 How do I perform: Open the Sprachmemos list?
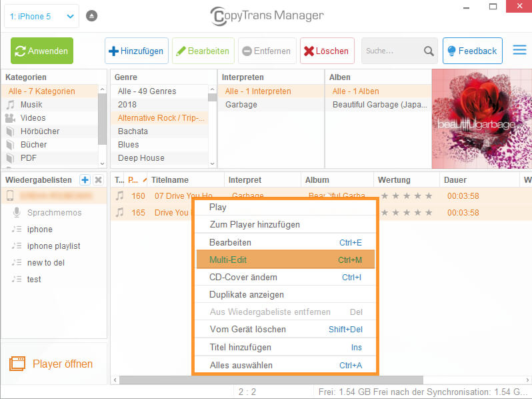click(54, 213)
